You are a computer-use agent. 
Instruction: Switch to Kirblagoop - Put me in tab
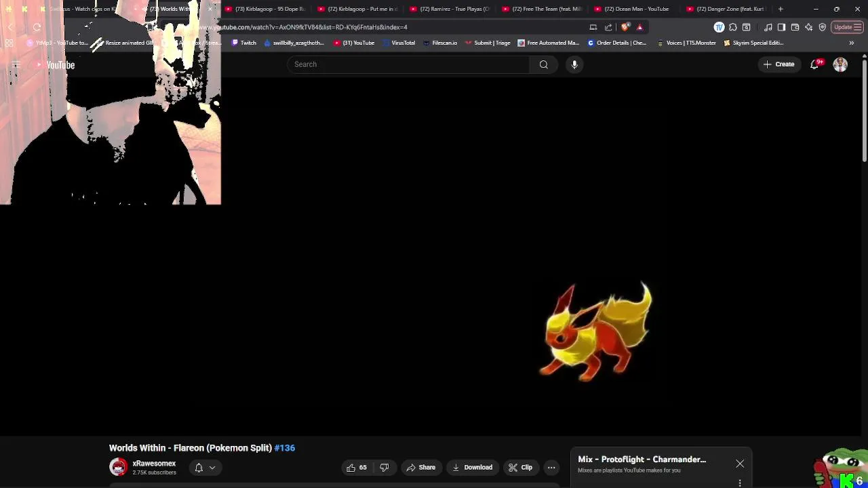357,9
